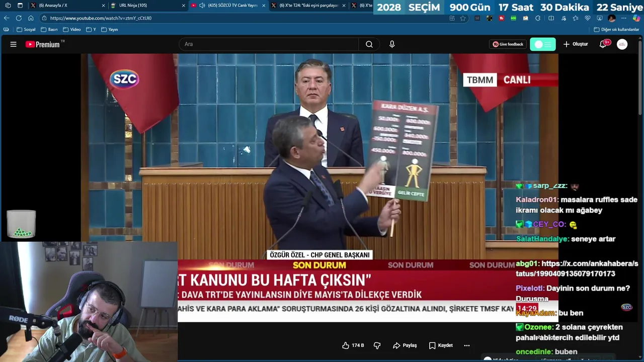Screen dimensions: 644x362
Task: Click SalatHandalye chat message
Action: [x=566, y=239]
